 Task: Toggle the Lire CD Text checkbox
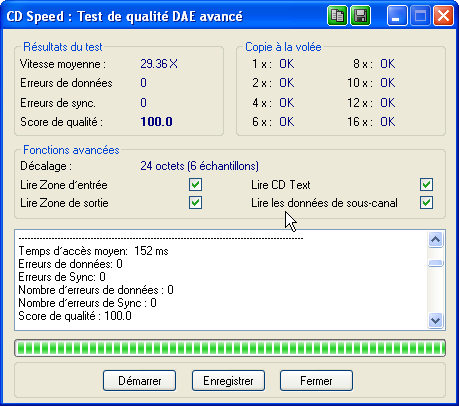click(426, 184)
